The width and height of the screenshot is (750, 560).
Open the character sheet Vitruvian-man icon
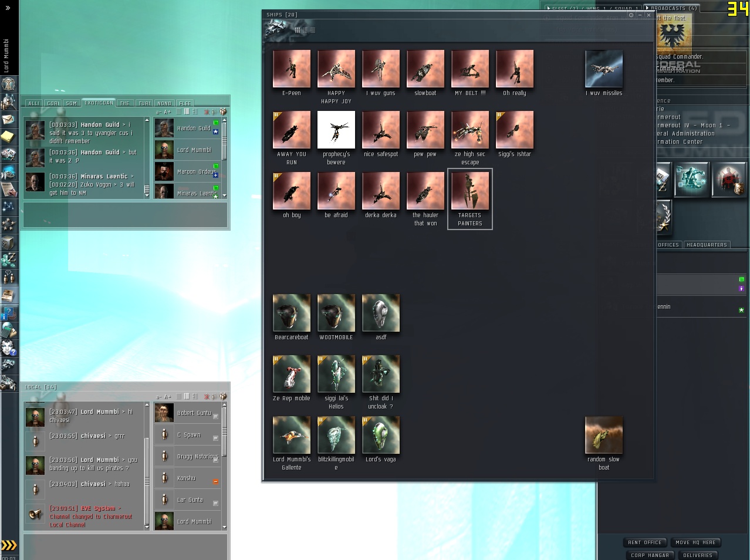(x=9, y=84)
